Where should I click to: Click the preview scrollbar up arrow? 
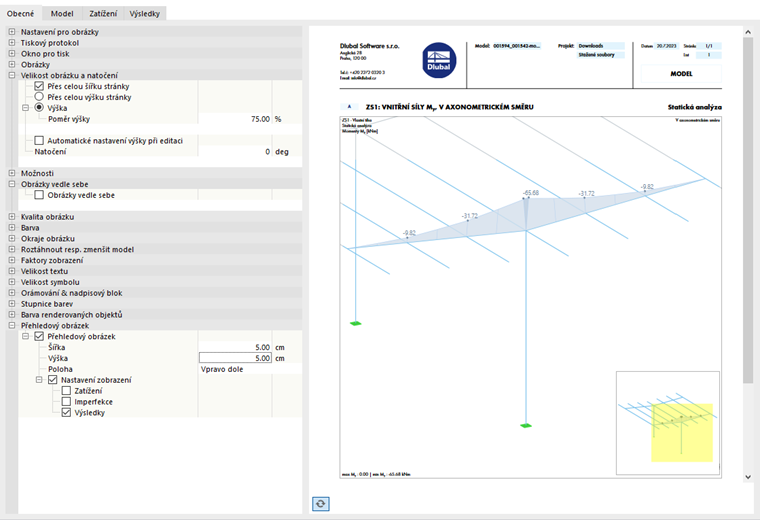coord(748,32)
